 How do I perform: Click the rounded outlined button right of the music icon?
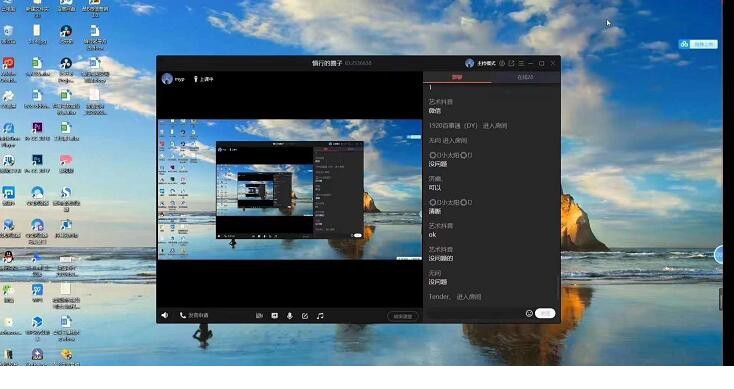(403, 316)
